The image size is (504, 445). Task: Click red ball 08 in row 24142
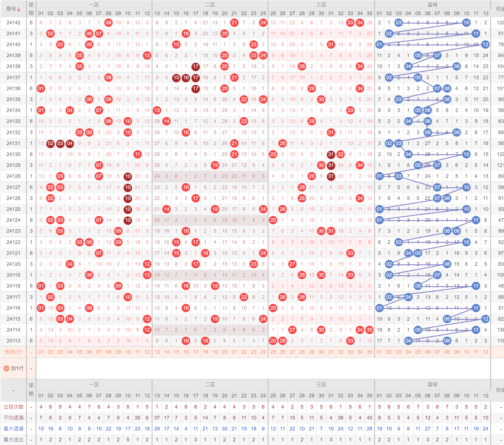pyautogui.click(x=108, y=23)
